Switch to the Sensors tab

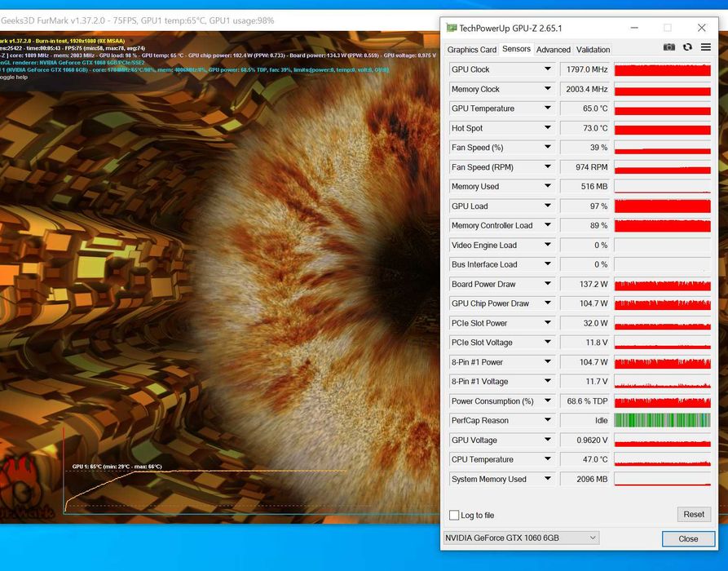(516, 49)
